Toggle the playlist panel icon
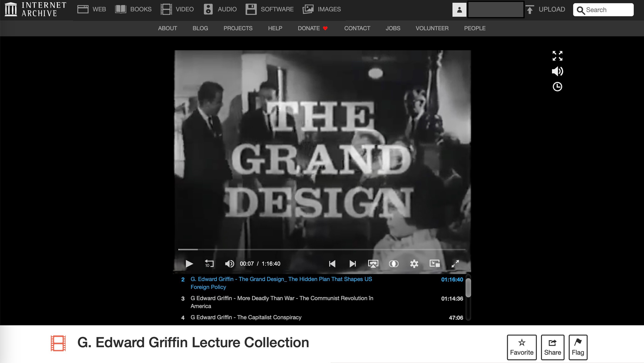The height and width of the screenshot is (363, 644). tap(435, 264)
